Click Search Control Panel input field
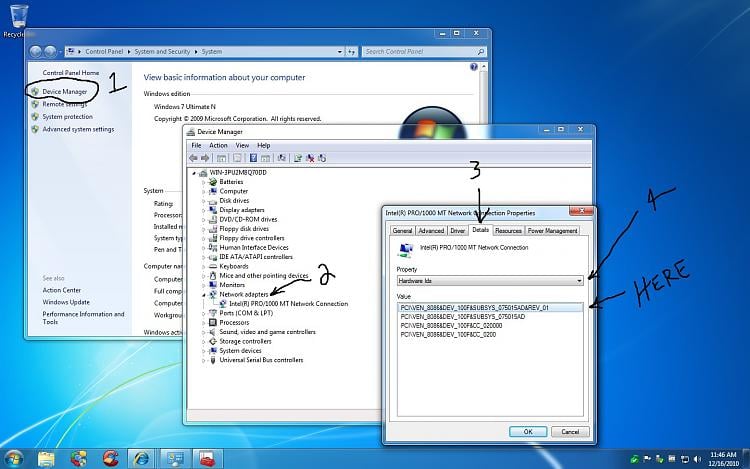Viewport: 750px width, 469px height. [x=424, y=52]
